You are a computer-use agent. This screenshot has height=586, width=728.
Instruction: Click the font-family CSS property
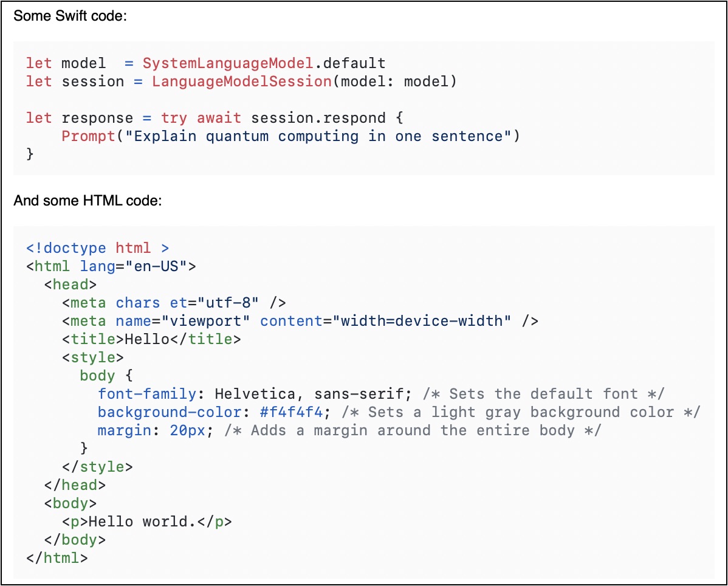click(147, 394)
